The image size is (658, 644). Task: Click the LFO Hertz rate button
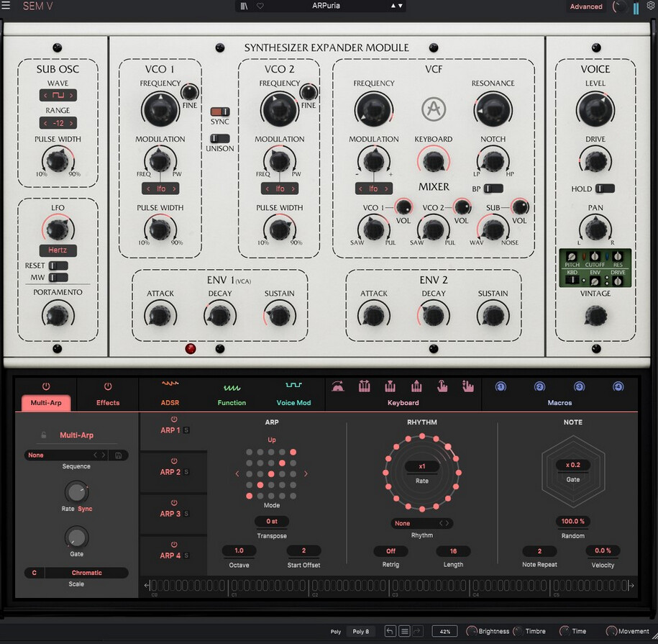tap(58, 251)
